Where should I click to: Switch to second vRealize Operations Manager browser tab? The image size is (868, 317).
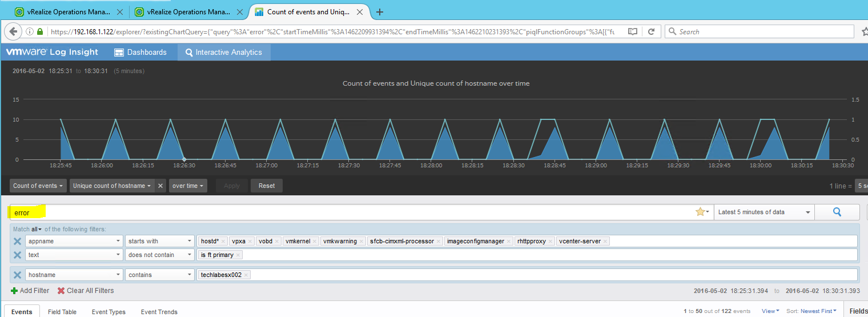188,11
